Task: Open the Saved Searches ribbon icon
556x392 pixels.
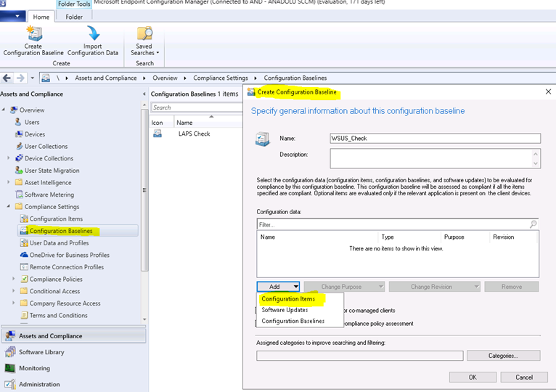Action: (x=144, y=33)
